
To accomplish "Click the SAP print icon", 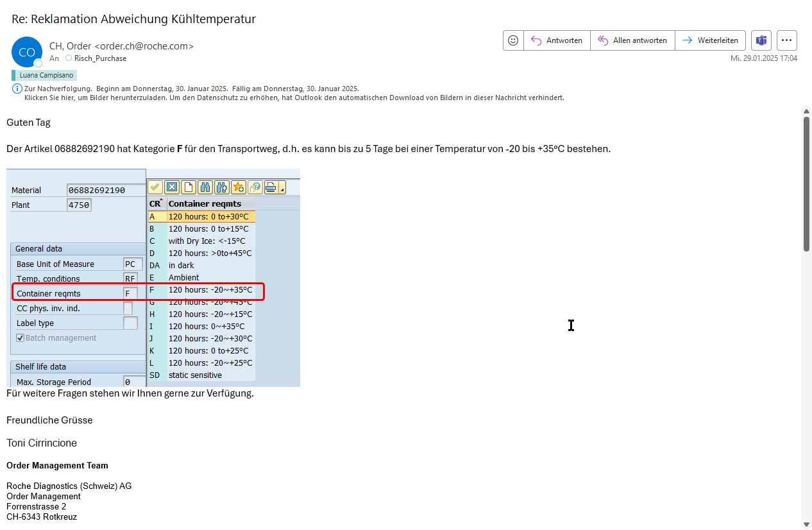I will coord(271,187).
